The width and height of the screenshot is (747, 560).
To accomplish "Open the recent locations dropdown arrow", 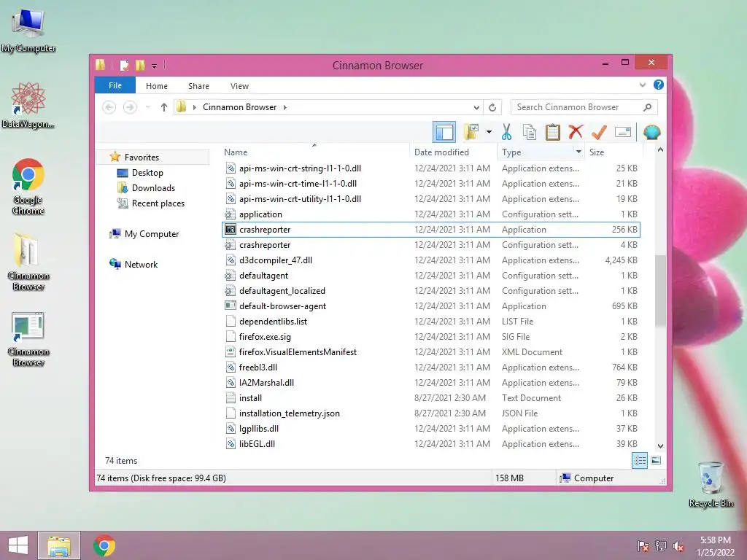I will pos(147,107).
